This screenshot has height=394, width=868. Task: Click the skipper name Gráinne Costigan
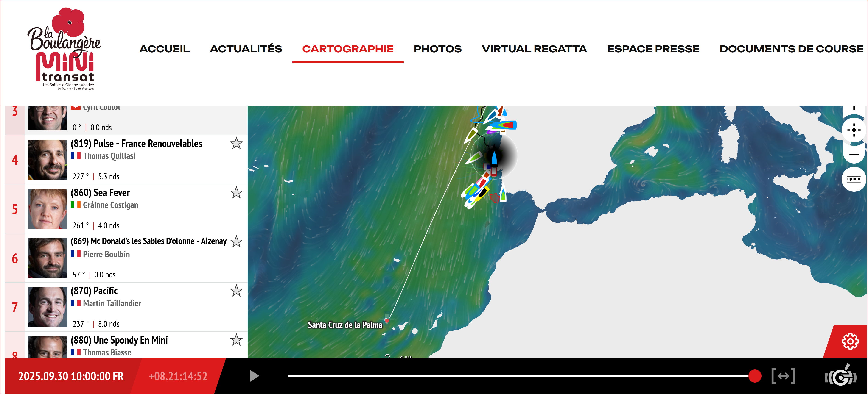tap(111, 205)
